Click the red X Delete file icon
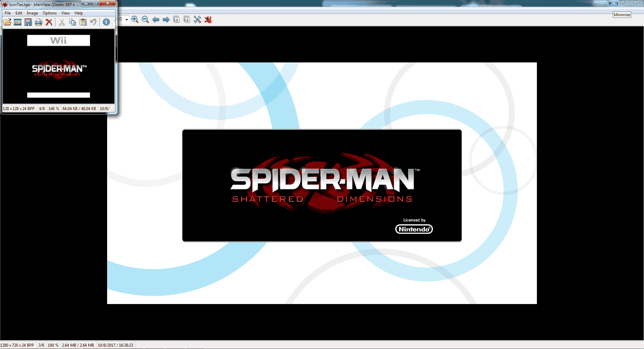 click(x=49, y=22)
